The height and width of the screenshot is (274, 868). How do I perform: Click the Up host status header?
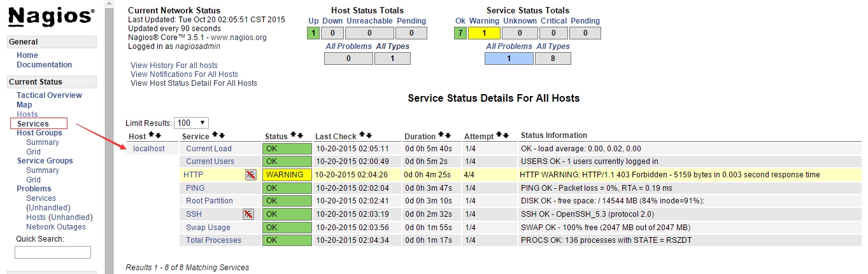point(313,21)
